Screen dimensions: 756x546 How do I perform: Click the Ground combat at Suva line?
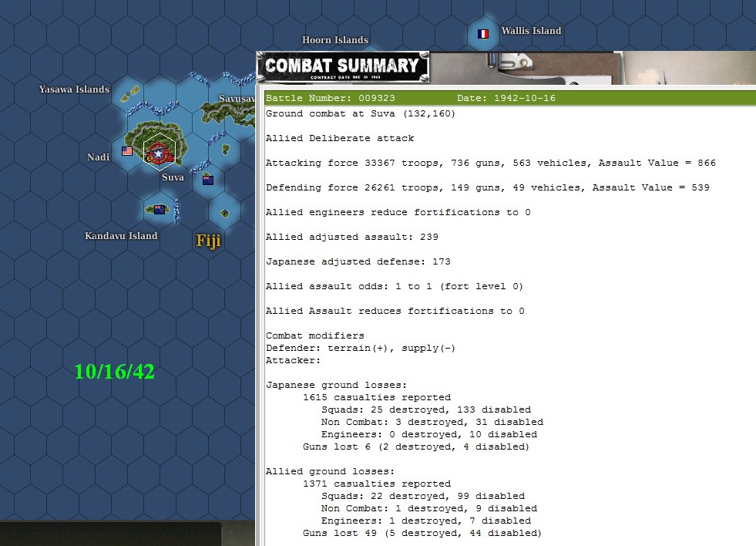(x=361, y=114)
